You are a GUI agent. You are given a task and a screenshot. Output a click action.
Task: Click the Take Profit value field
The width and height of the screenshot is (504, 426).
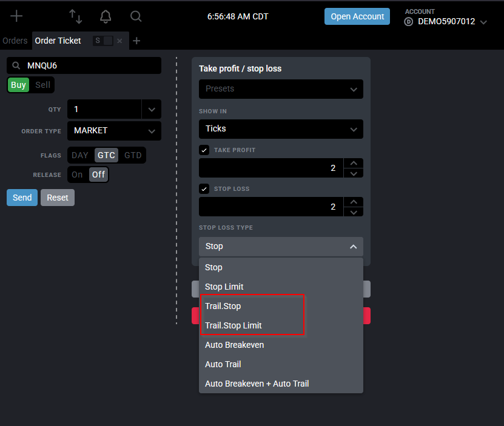click(x=271, y=168)
